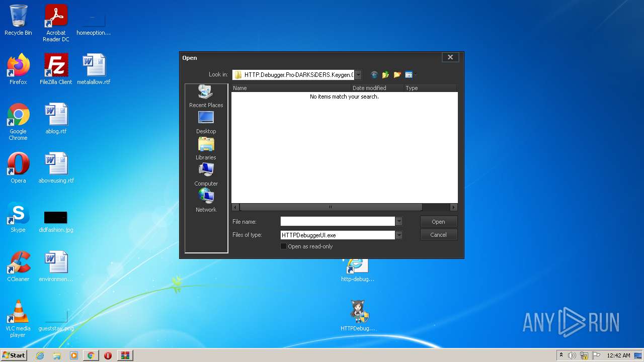Click the 12:42 AM taskbar clock
The image size is (644, 362).
[x=618, y=355]
